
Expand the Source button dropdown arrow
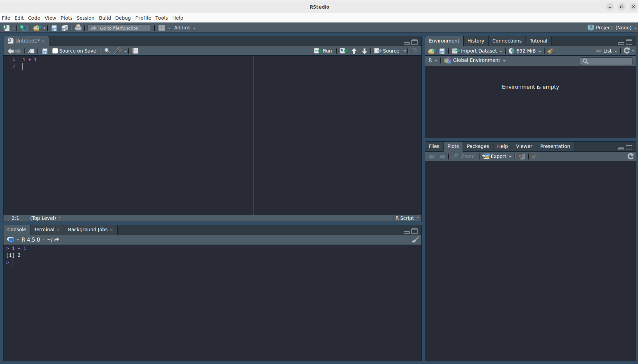tap(405, 51)
